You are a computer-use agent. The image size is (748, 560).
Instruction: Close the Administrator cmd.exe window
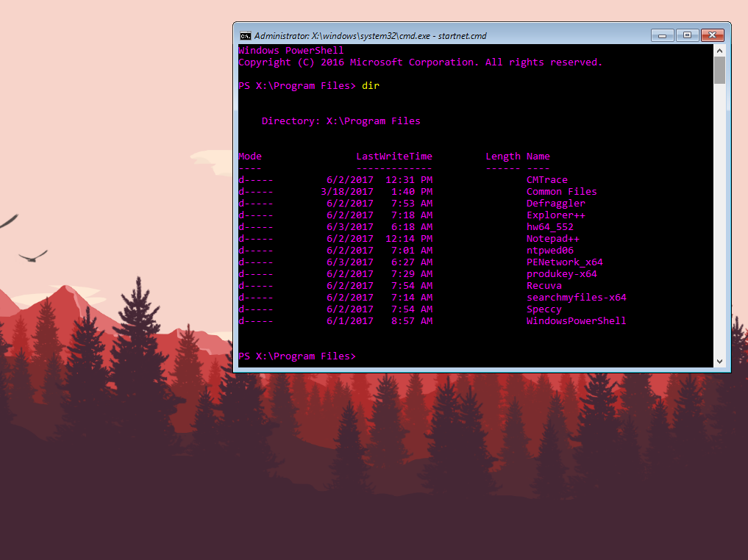[712, 35]
